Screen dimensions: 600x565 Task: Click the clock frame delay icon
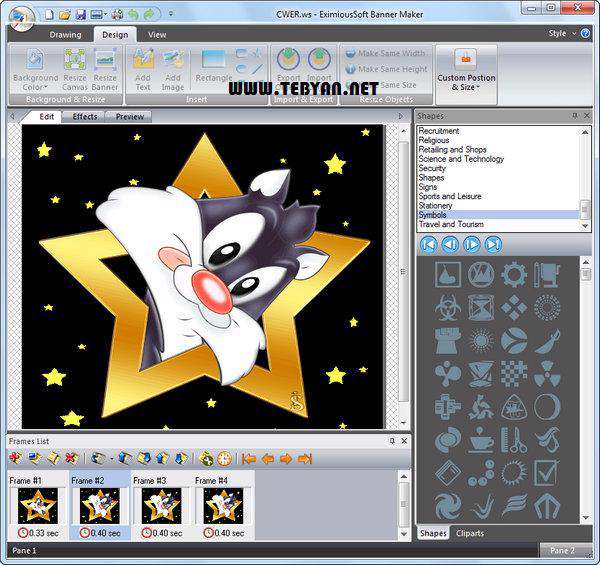(224, 458)
